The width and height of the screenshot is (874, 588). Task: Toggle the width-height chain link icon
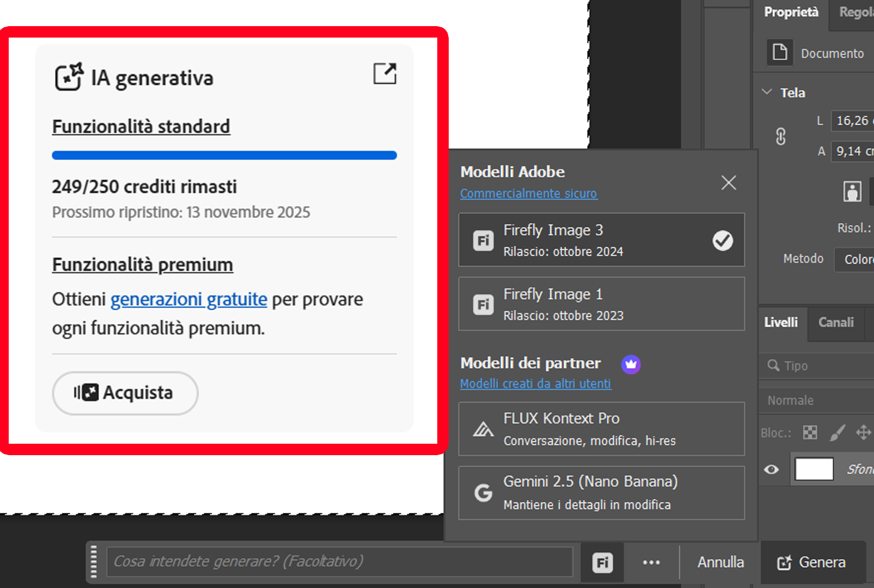pos(780,136)
